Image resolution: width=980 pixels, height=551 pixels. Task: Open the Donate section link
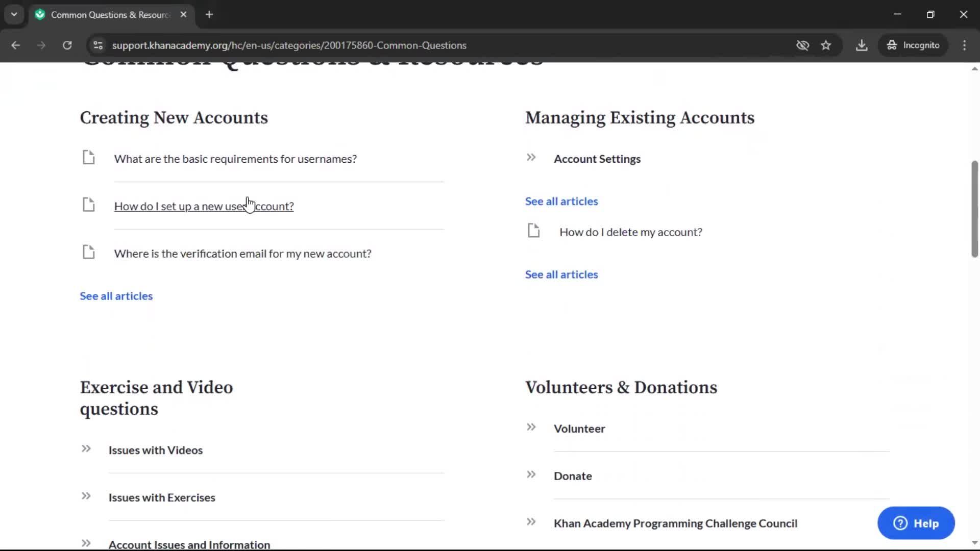573,477
